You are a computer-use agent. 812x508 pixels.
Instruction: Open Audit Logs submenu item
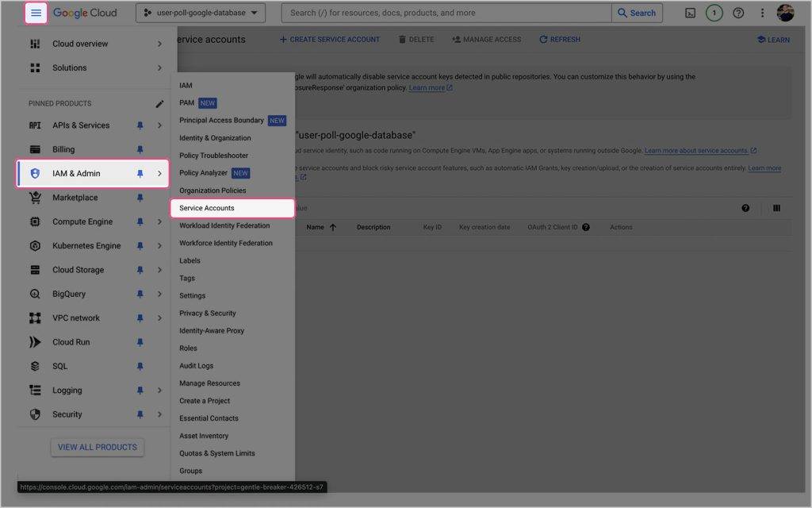197,366
